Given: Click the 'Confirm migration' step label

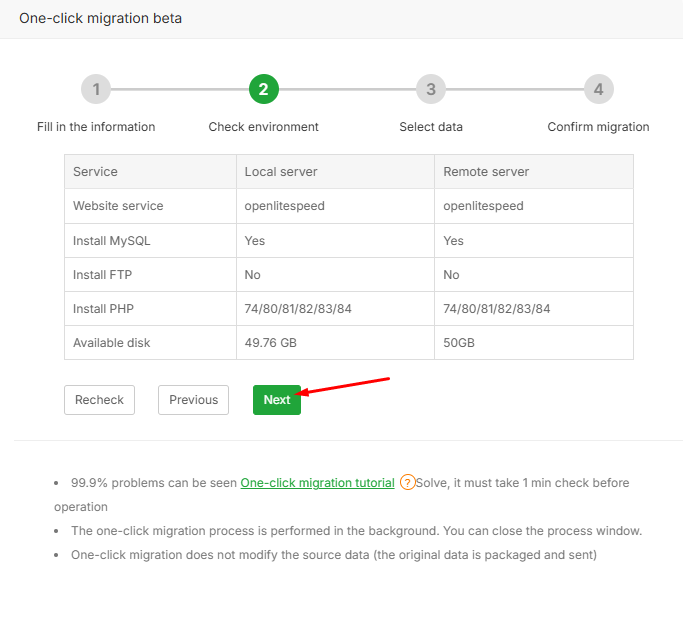Looking at the screenshot, I should coord(598,127).
